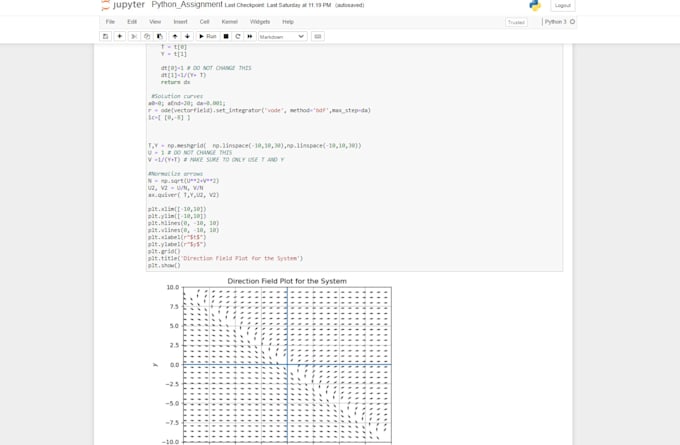Viewport: 680px width, 445px height.
Task: Toggle the Trusted notebook indicator
Action: click(x=517, y=22)
